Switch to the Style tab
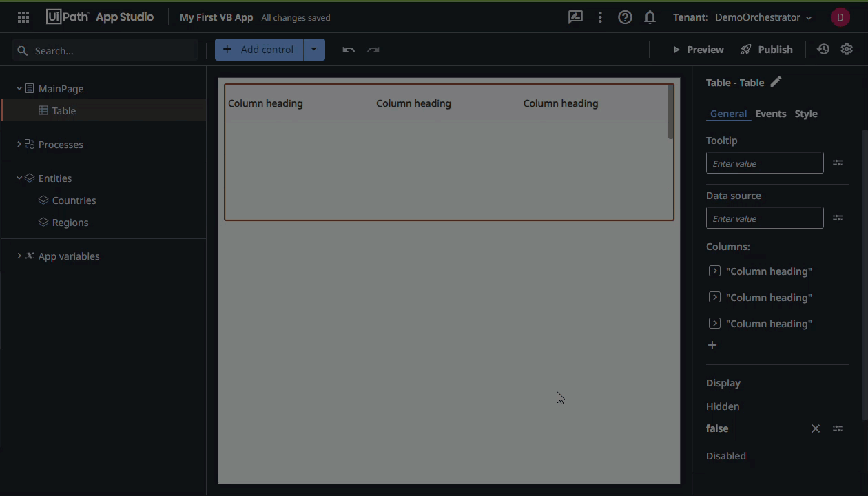The width and height of the screenshot is (868, 496). (805, 114)
